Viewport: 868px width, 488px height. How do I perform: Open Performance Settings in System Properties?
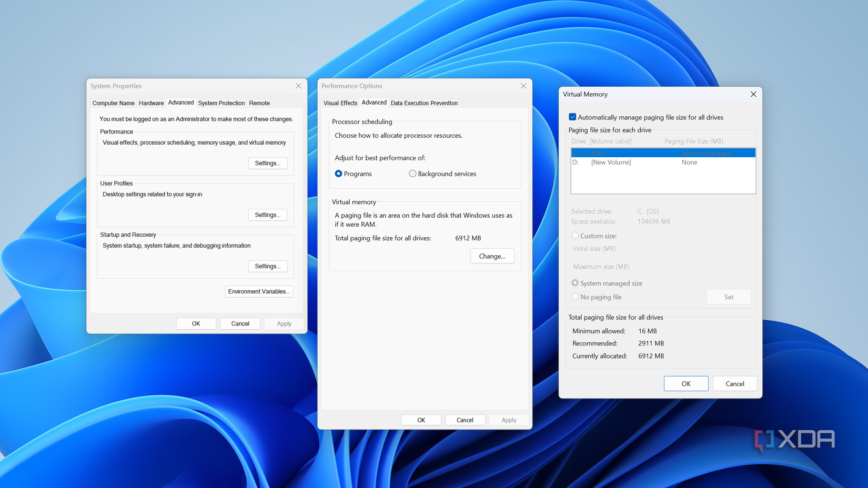click(x=267, y=163)
